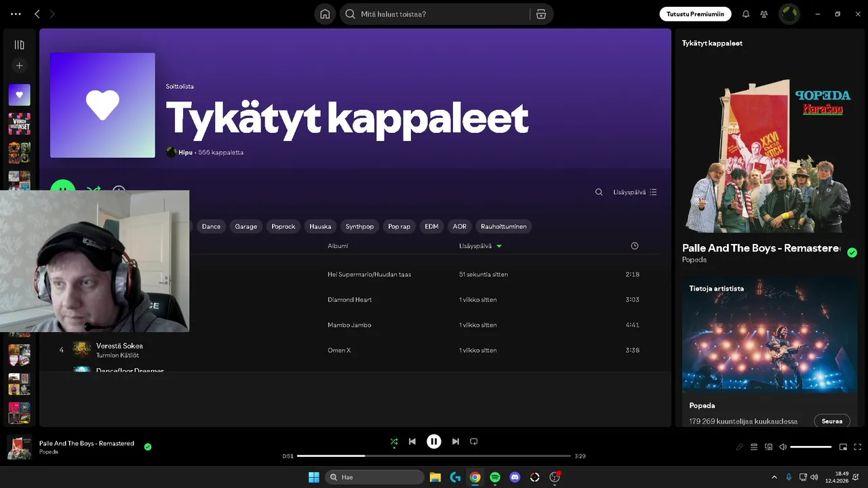
Task: Sort by the duration clock icon
Action: click(634, 246)
